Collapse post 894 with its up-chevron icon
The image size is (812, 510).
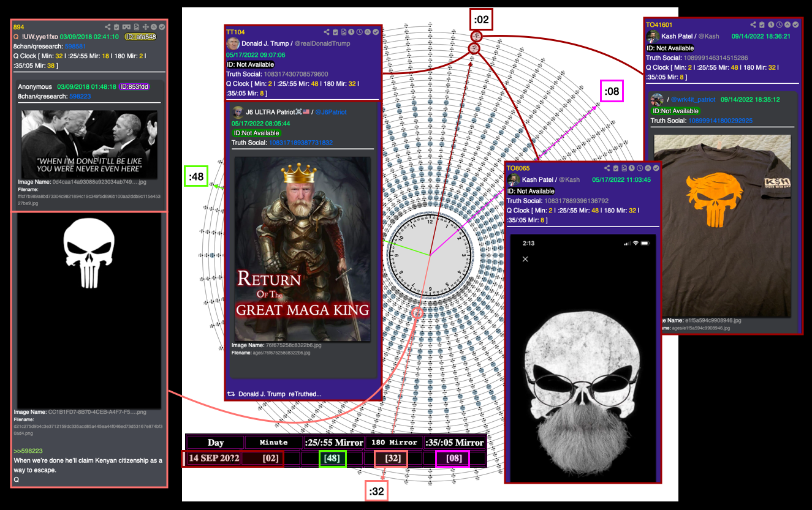click(x=154, y=27)
